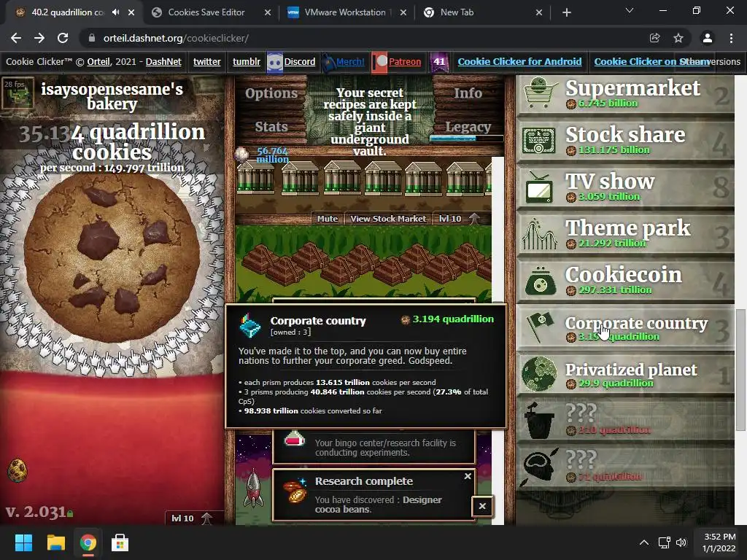Close the VMware Workstation tab
Image resolution: width=747 pixels, height=560 pixels.
(403, 12)
